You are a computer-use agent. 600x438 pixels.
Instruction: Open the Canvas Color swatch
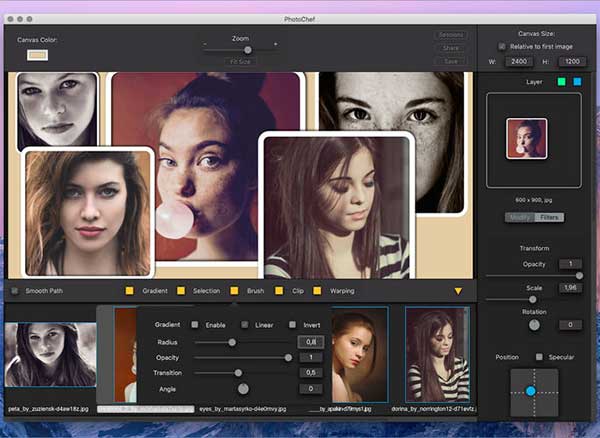click(x=37, y=55)
